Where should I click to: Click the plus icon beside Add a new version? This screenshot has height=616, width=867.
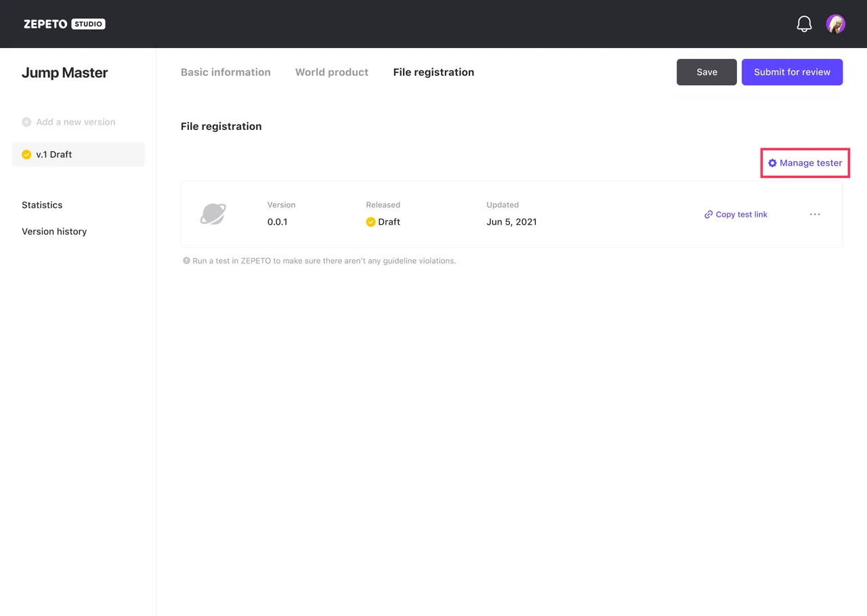coord(26,122)
